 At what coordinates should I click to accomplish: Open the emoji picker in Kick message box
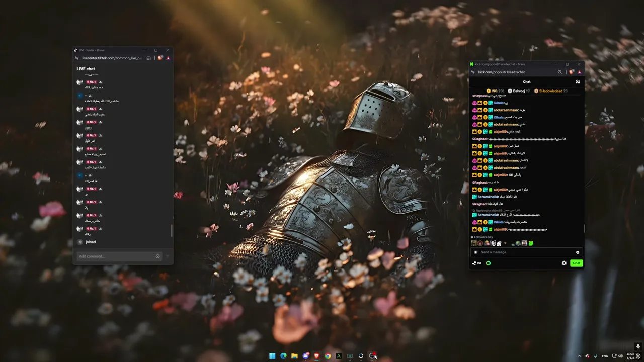578,252
